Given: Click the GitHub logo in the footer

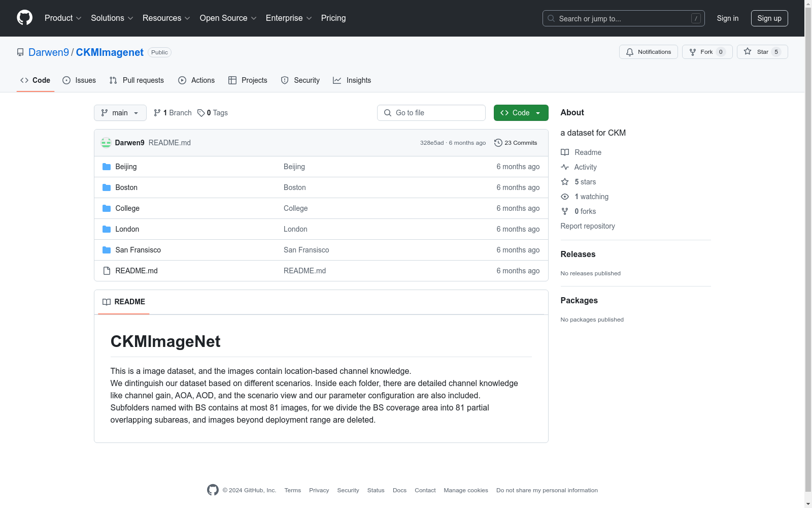Looking at the screenshot, I should [213, 490].
